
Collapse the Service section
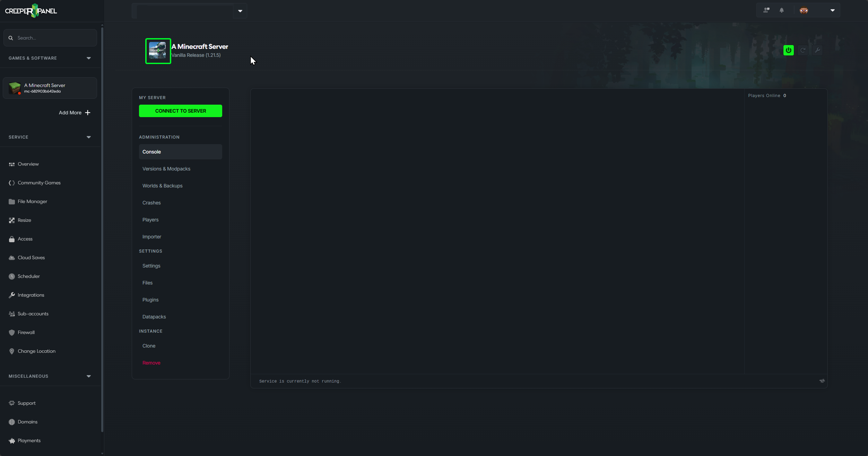[89, 137]
